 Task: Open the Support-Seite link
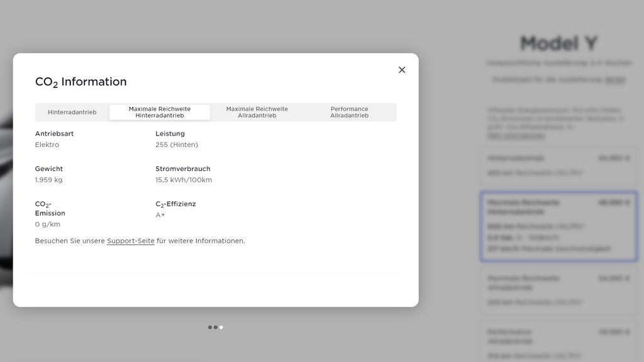click(x=130, y=241)
